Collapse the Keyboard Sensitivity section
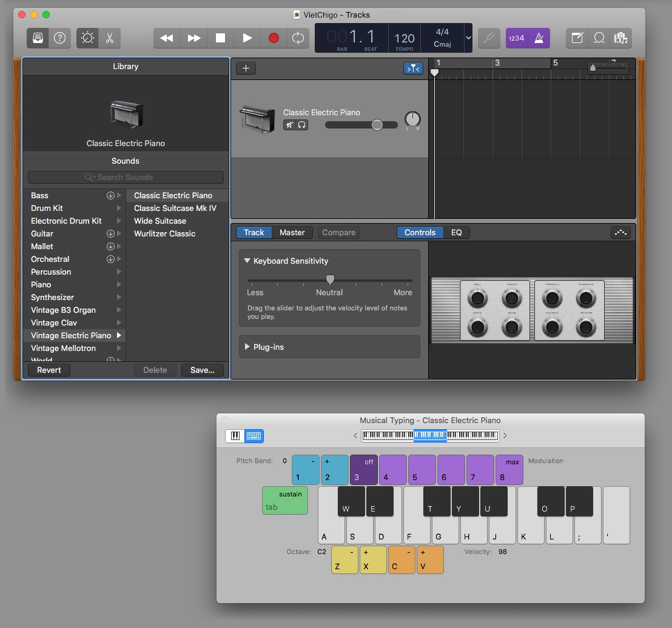This screenshot has width=672, height=628. coord(247,261)
